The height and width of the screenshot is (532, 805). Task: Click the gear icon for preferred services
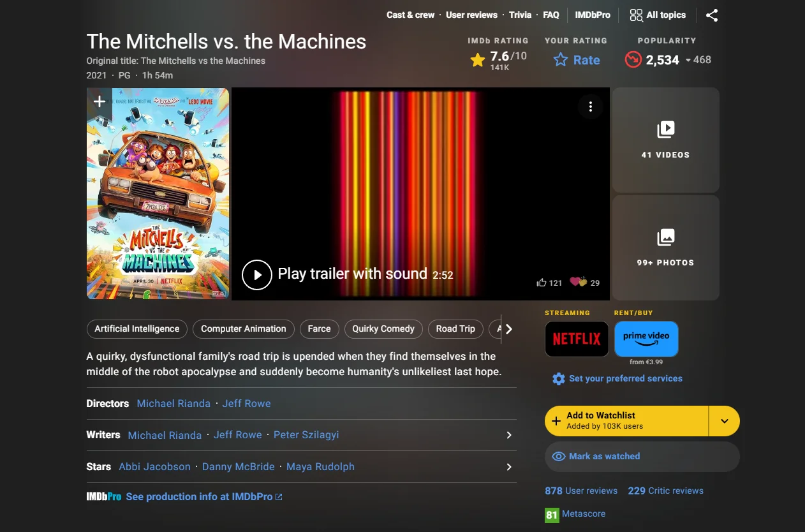558,378
